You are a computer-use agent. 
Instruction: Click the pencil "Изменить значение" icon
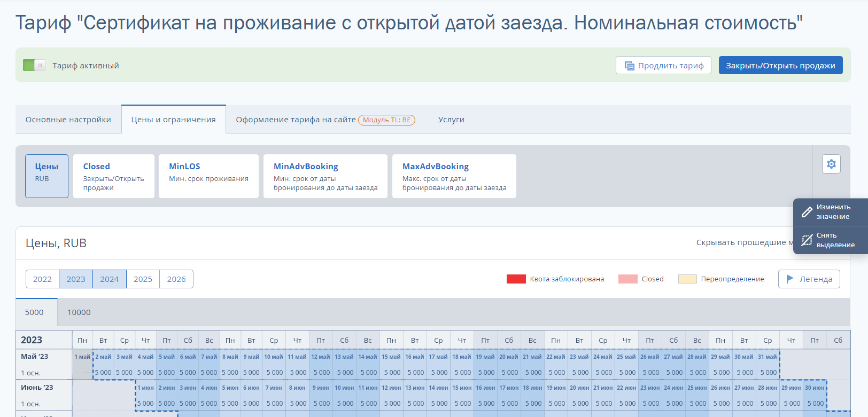(x=807, y=212)
